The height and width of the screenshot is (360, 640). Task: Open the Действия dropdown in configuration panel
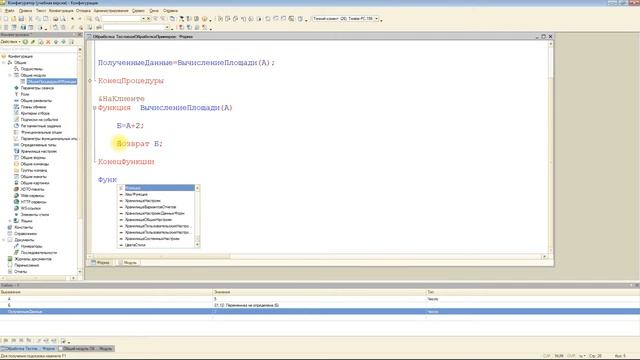click(10, 42)
